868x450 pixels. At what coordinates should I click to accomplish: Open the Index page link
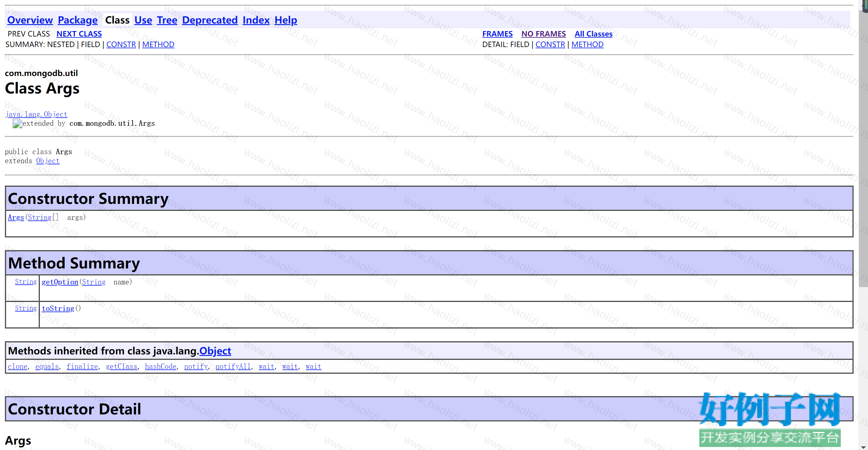pos(256,20)
